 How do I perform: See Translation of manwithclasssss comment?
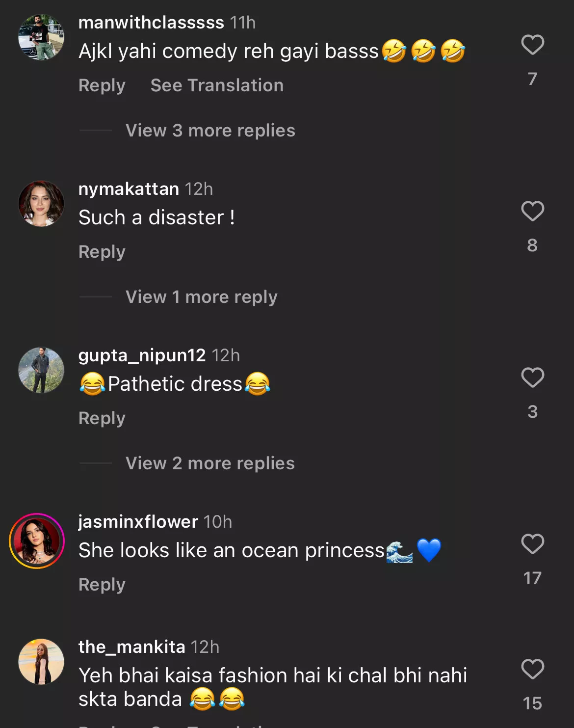(x=217, y=85)
